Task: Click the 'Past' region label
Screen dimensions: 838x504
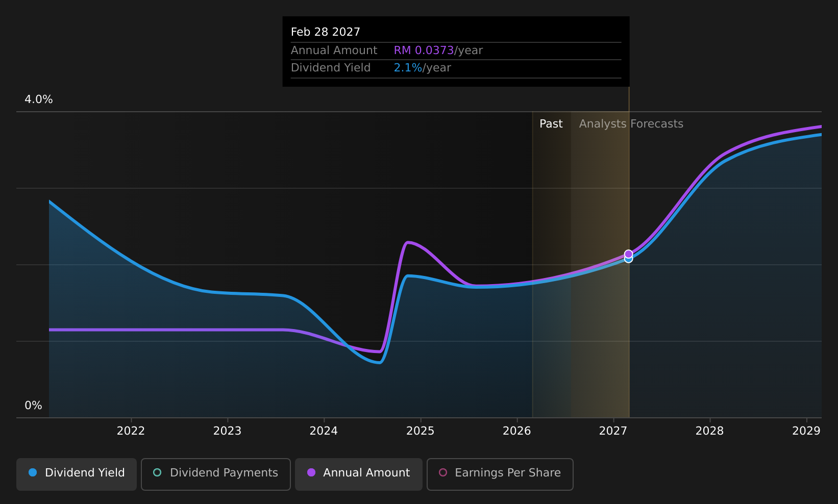Action: [x=551, y=124]
